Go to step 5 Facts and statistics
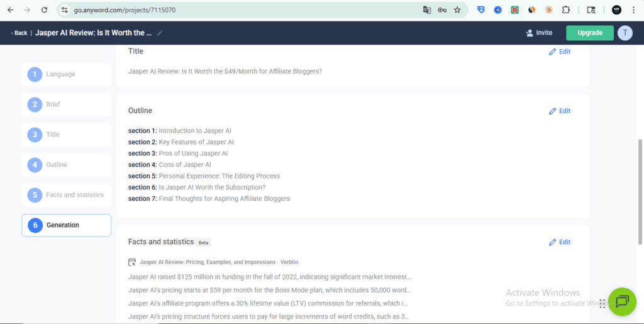644x324 pixels. point(67,195)
